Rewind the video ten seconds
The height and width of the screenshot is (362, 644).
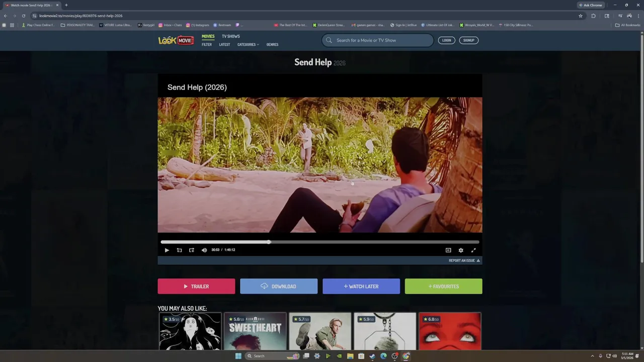tap(179, 250)
